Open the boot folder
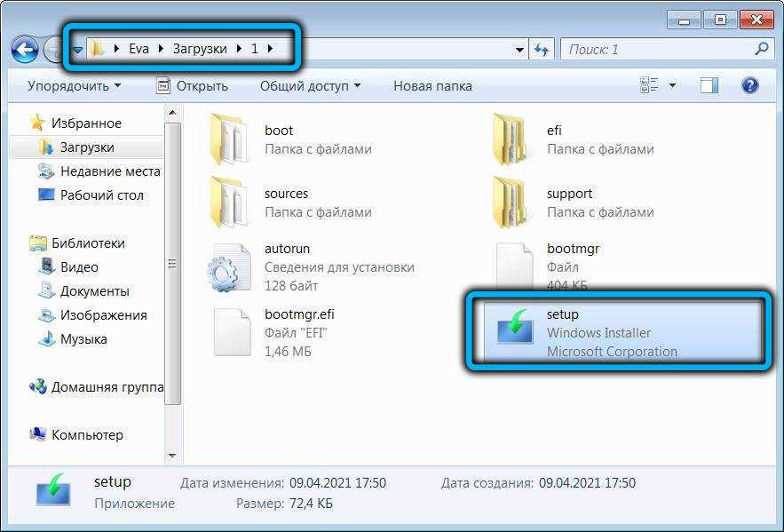The image size is (784, 532). [278, 131]
